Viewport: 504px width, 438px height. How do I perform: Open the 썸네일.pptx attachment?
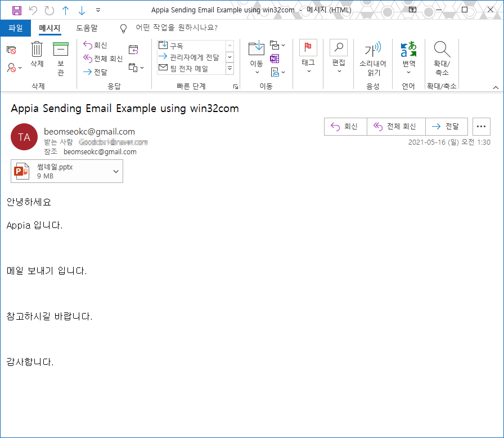click(61, 171)
